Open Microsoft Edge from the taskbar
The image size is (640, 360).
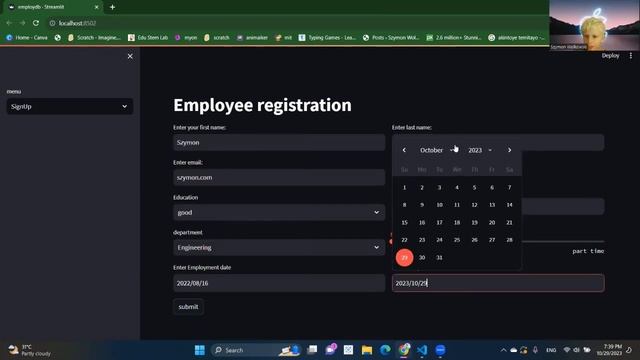tap(385, 350)
